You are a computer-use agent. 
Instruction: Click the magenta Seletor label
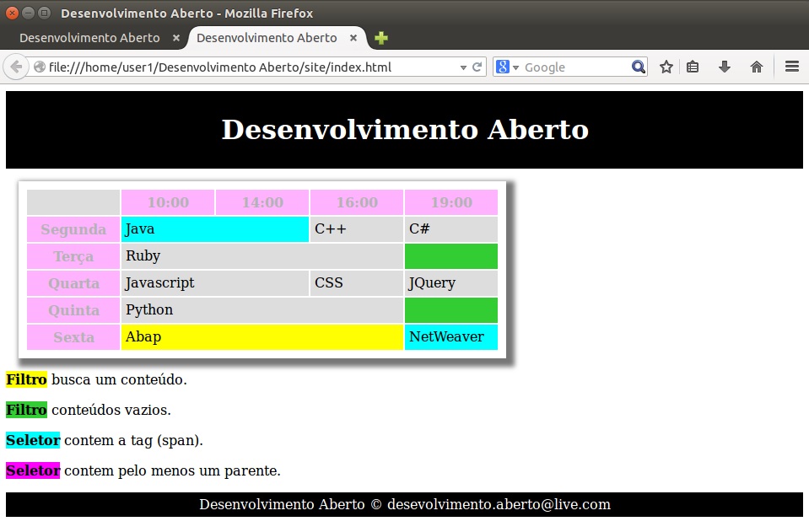(33, 470)
